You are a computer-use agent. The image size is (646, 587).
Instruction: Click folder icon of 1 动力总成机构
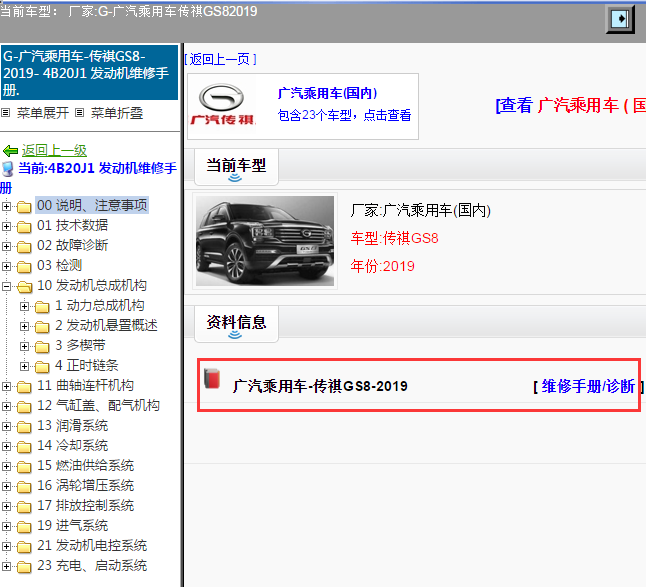42,306
